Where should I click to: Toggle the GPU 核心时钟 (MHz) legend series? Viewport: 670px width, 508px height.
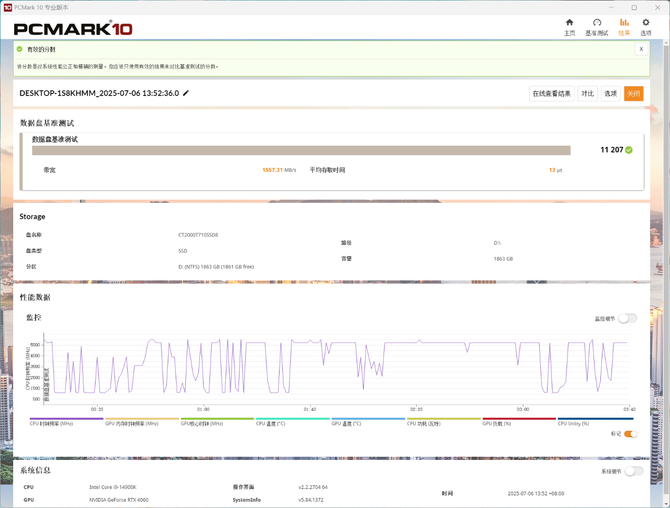pyautogui.click(x=217, y=422)
